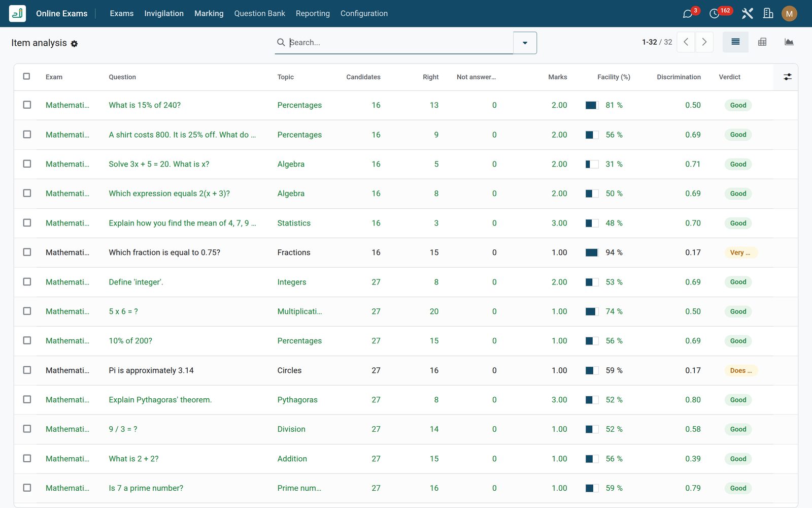
Task: Open the Online Exams app logo
Action: [x=17, y=13]
